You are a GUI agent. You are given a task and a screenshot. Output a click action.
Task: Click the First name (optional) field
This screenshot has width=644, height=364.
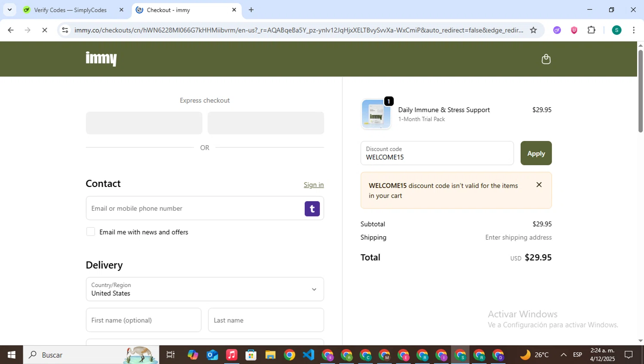point(143,320)
